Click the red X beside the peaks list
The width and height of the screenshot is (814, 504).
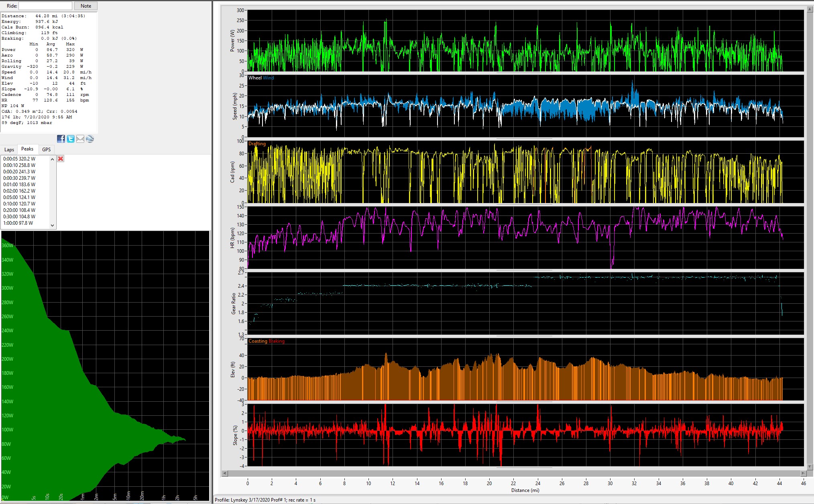[x=61, y=159]
